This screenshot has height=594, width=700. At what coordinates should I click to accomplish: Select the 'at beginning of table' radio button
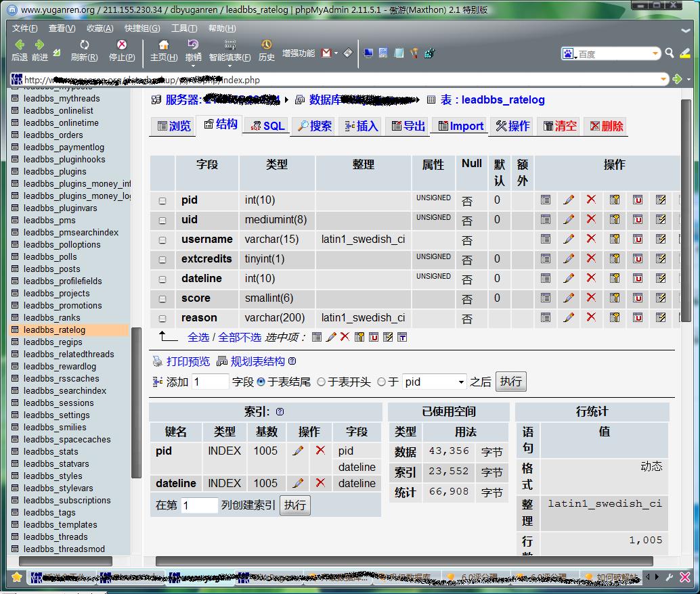coord(322,382)
